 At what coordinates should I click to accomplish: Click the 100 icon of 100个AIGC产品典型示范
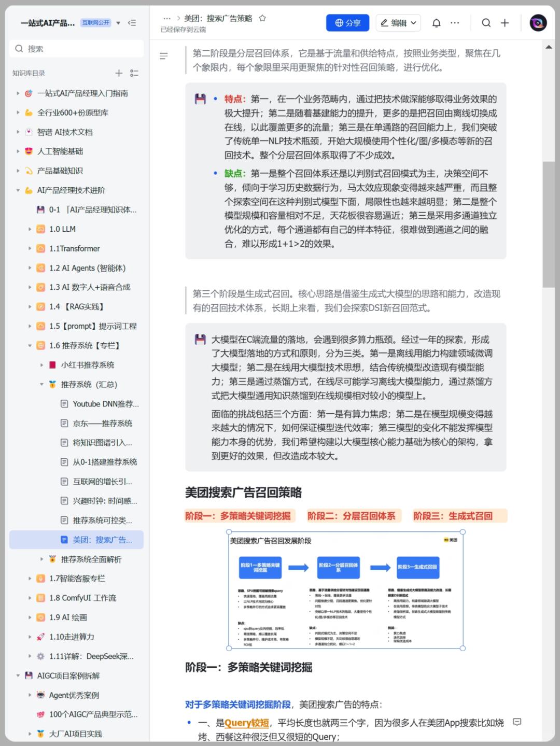coord(40,714)
